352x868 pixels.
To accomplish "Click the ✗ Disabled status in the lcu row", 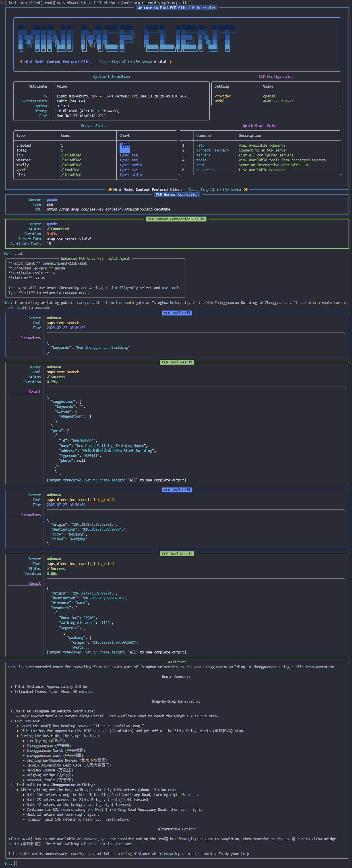I will coord(71,155).
